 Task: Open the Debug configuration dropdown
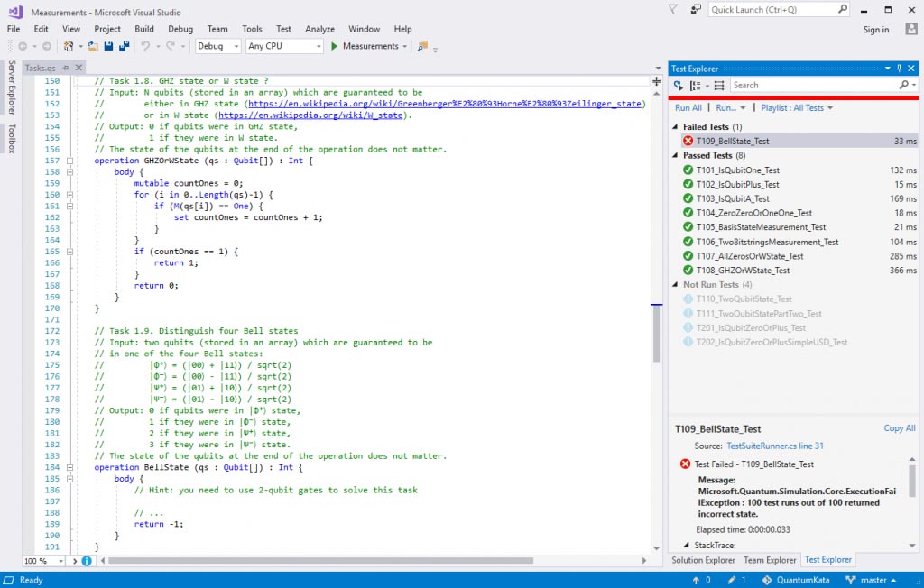pos(217,46)
